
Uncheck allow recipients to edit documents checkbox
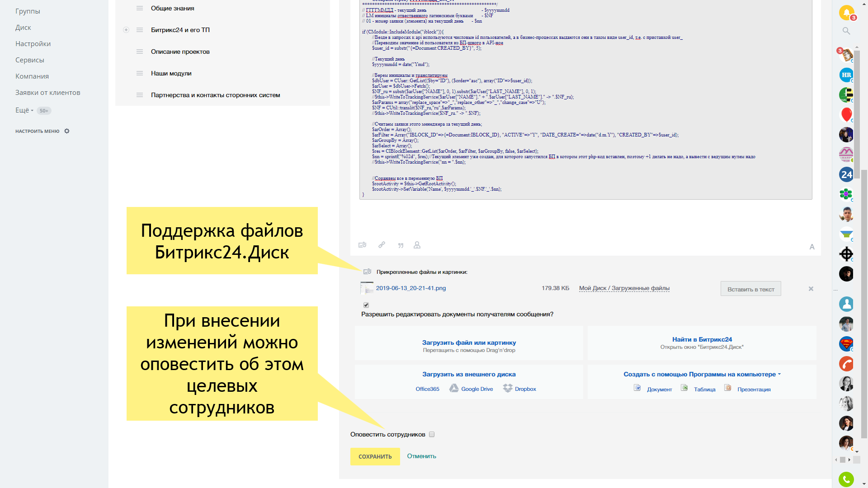(366, 305)
